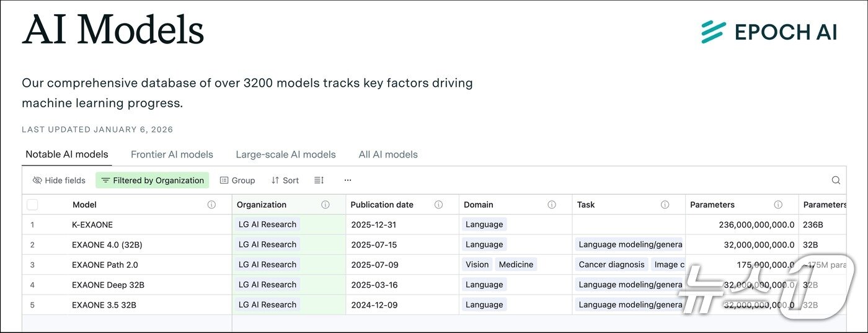Screen dimensions: 868x333
Task: Click info icon in Model column header
Action: [x=211, y=205]
